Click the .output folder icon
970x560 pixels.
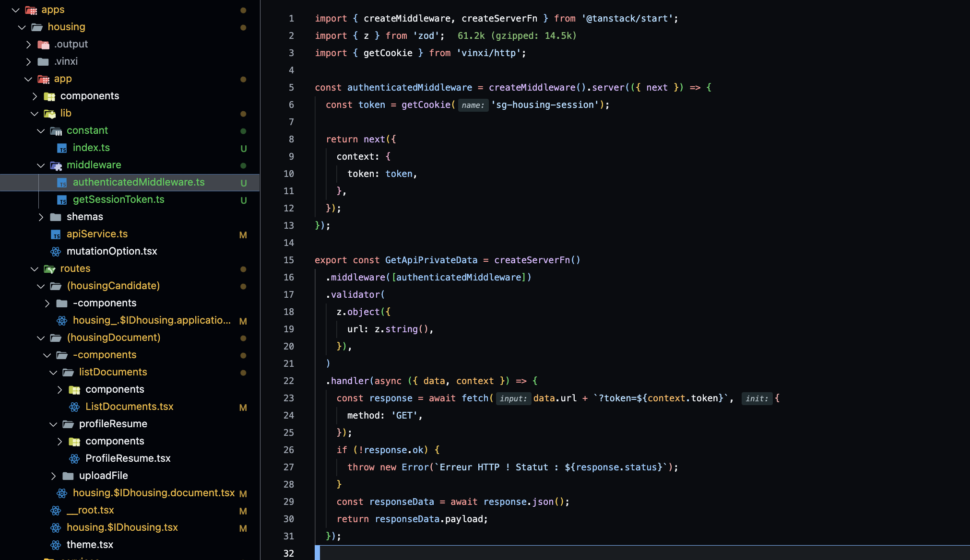[44, 45]
